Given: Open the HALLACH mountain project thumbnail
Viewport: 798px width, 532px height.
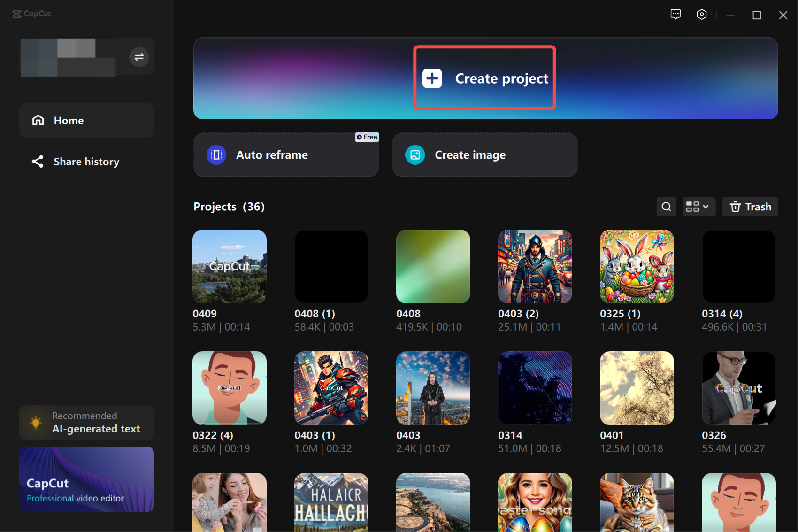Looking at the screenshot, I should [331, 502].
